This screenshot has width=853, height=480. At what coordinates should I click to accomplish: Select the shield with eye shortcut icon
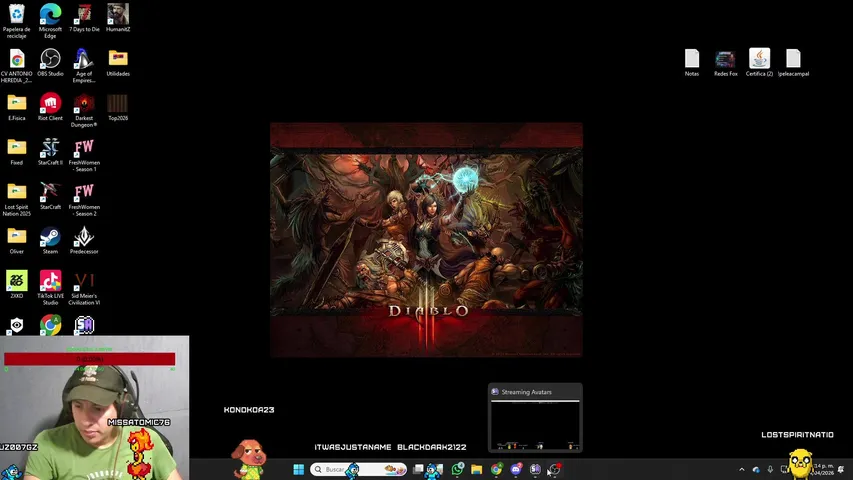click(17, 325)
